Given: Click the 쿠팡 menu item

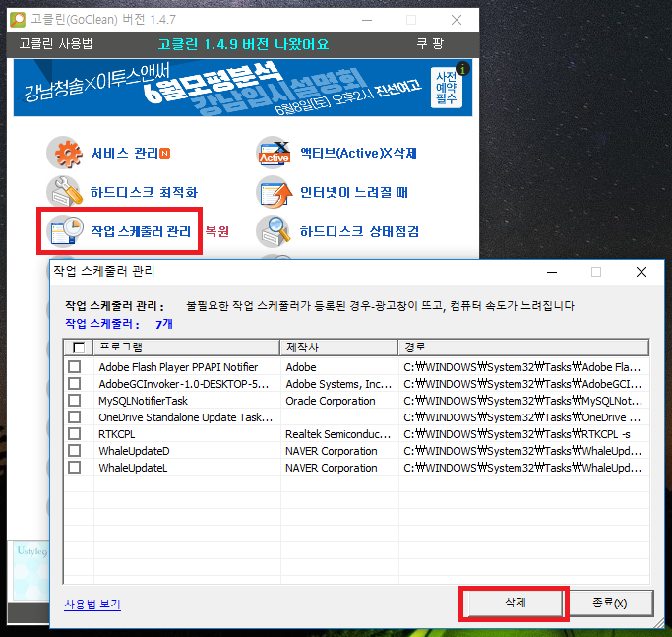Looking at the screenshot, I should (430, 43).
